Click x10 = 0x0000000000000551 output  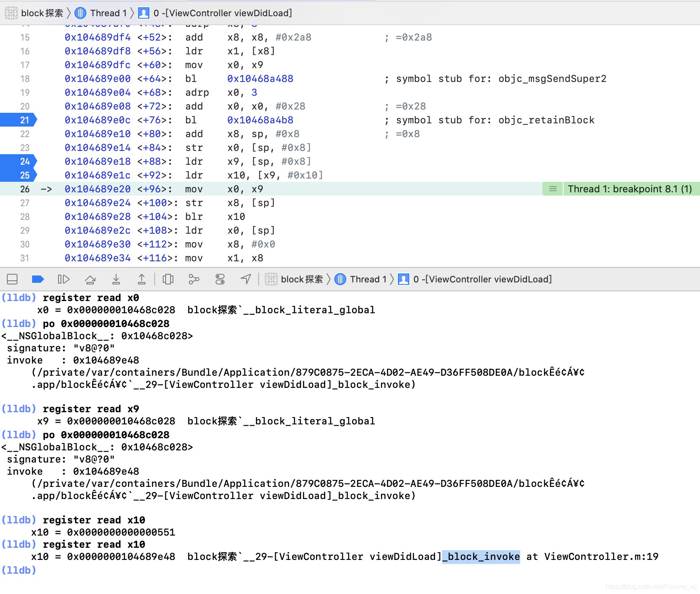point(103,532)
